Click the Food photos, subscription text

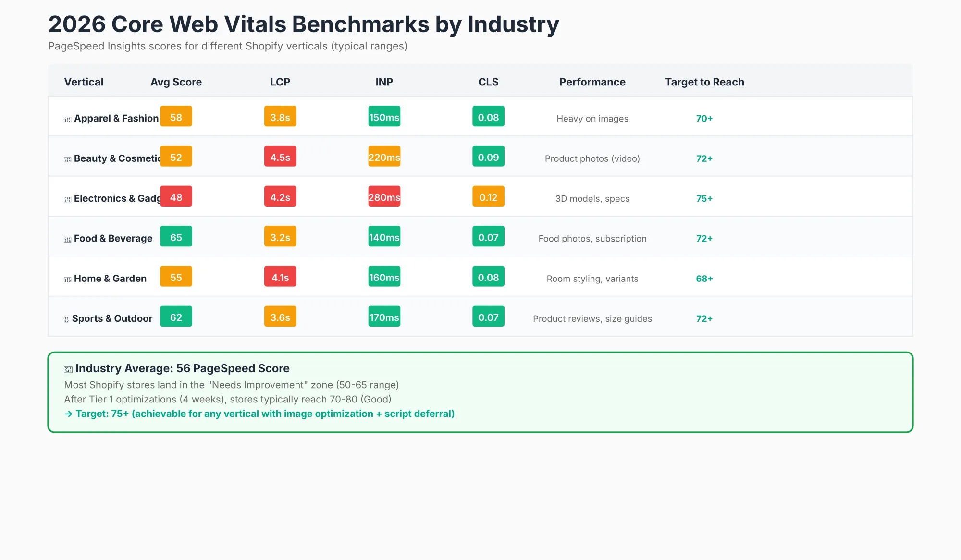(x=592, y=239)
